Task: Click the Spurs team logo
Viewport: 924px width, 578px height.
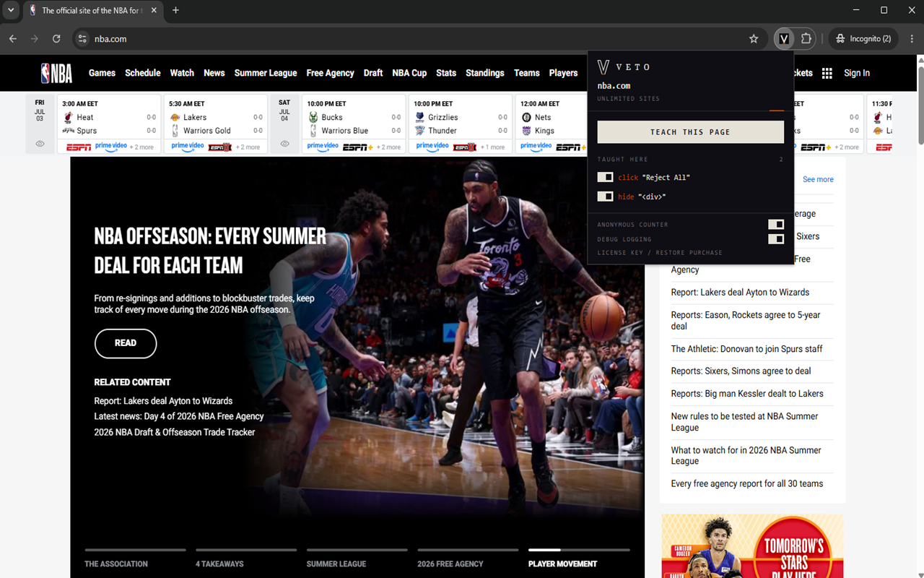Action: [69, 131]
